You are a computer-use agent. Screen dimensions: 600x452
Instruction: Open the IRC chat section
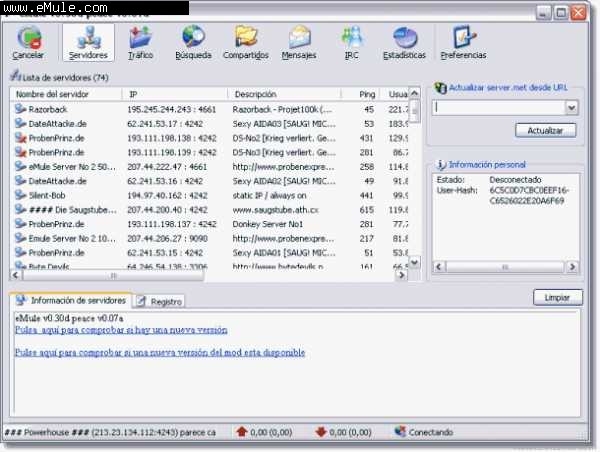[x=352, y=42]
